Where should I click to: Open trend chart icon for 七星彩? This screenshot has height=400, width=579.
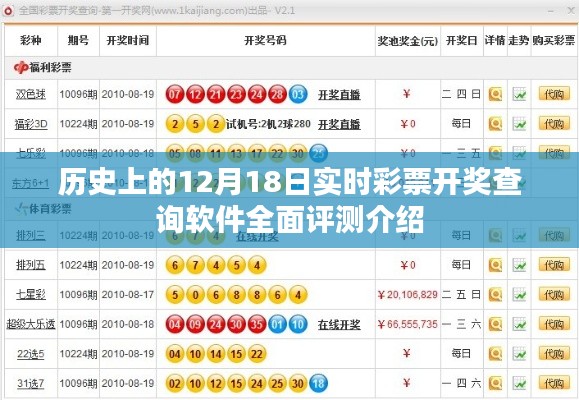click(x=519, y=294)
